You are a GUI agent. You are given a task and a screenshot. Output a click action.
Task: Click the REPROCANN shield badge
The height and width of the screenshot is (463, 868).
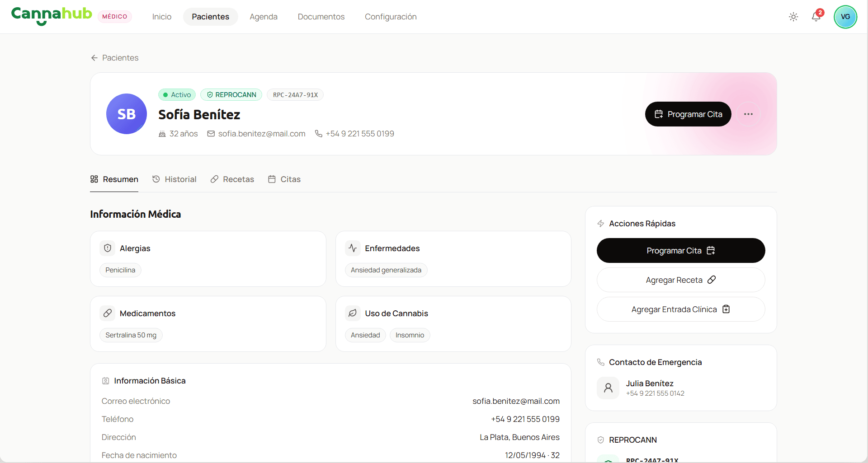click(231, 95)
